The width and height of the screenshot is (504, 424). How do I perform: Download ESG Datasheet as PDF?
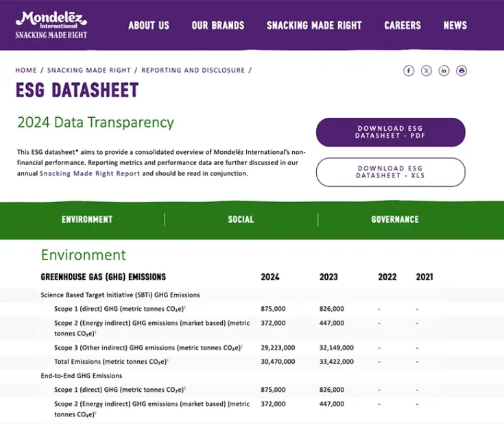391,132
